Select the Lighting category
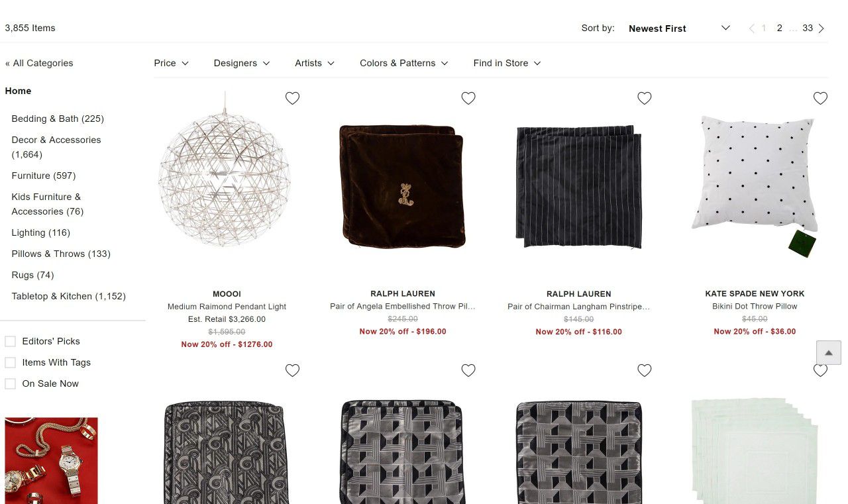 click(40, 233)
